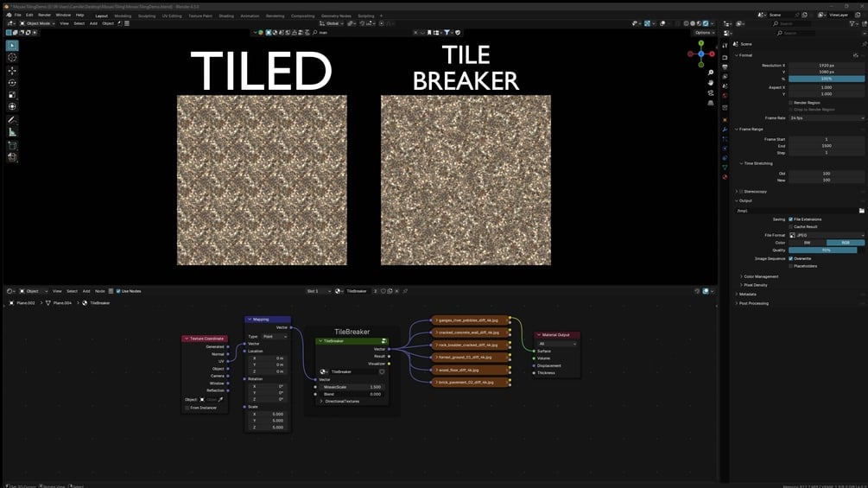
Task: Open the Output properties tab
Action: coord(725,67)
